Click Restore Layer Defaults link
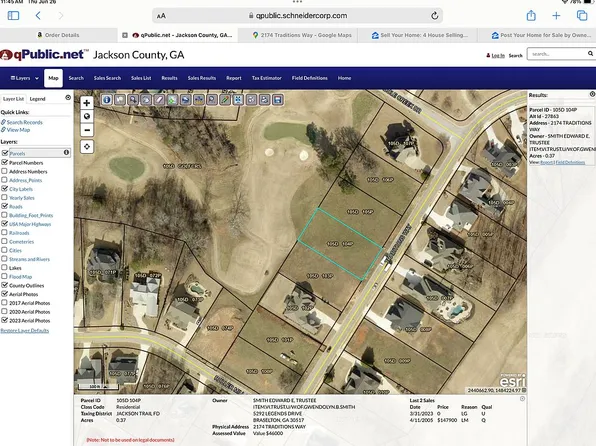The width and height of the screenshot is (596, 446). pyautogui.click(x=25, y=330)
